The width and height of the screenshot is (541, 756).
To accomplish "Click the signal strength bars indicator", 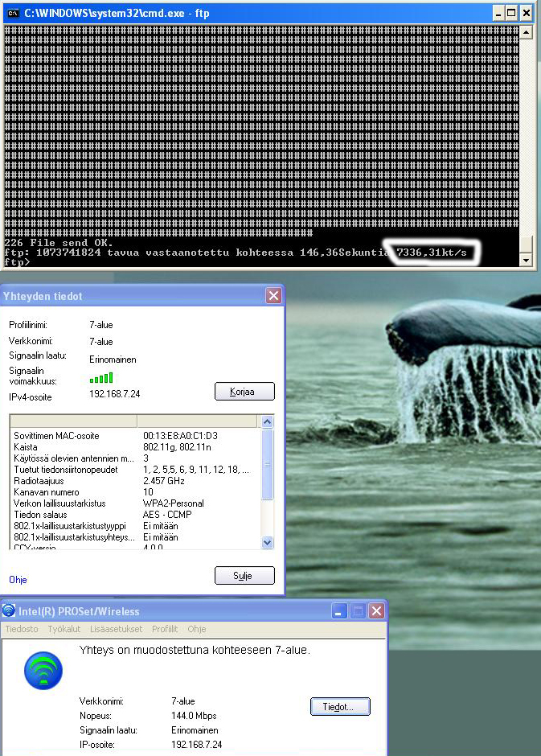I will 100,377.
